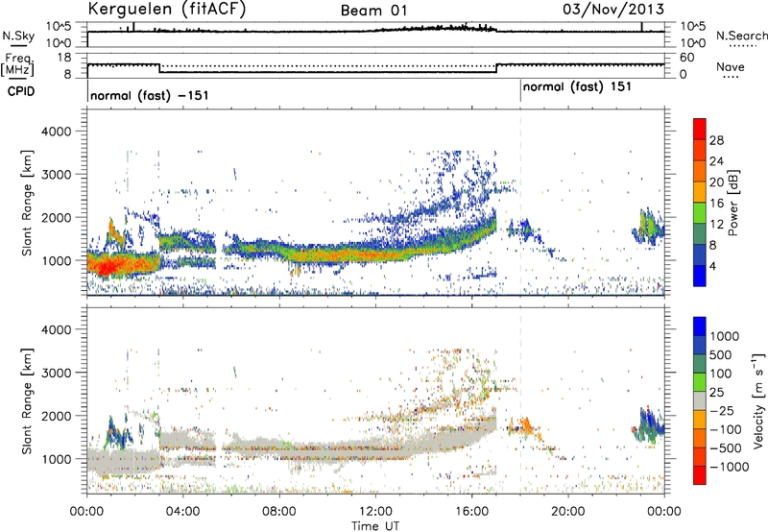This screenshot has height=532, width=768.
Task: Click the 'N.Sky' legend label
Action: coord(18,36)
